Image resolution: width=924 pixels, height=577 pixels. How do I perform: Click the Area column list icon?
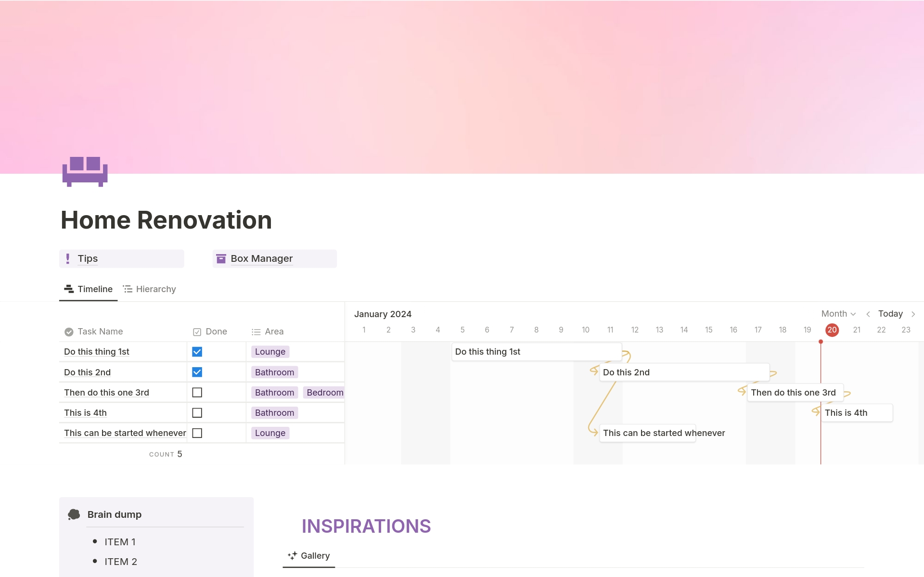click(x=256, y=332)
